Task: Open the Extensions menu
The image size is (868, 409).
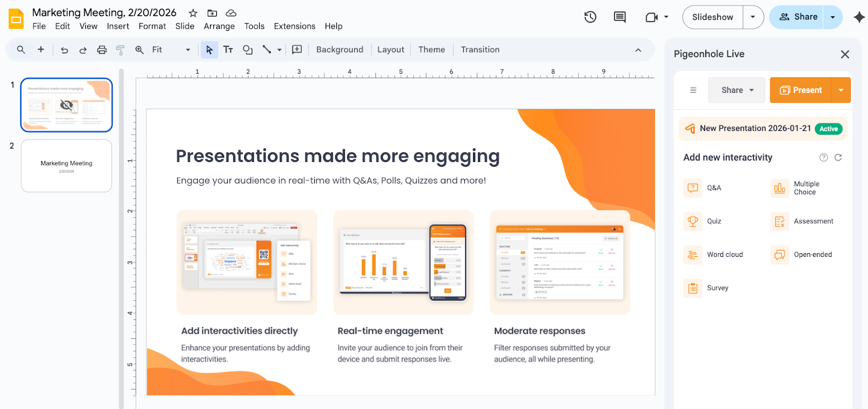Action: click(x=294, y=26)
